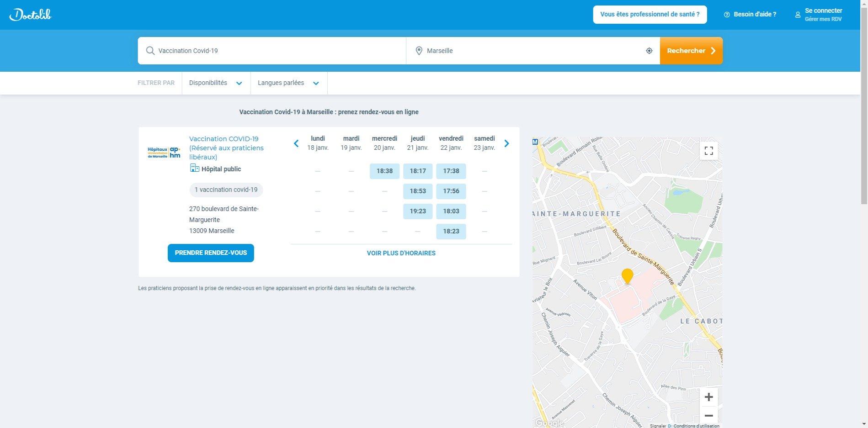Viewport: 868px width, 428px height.
Task: Click the Vaccination Covid-19 search field
Action: (272, 51)
